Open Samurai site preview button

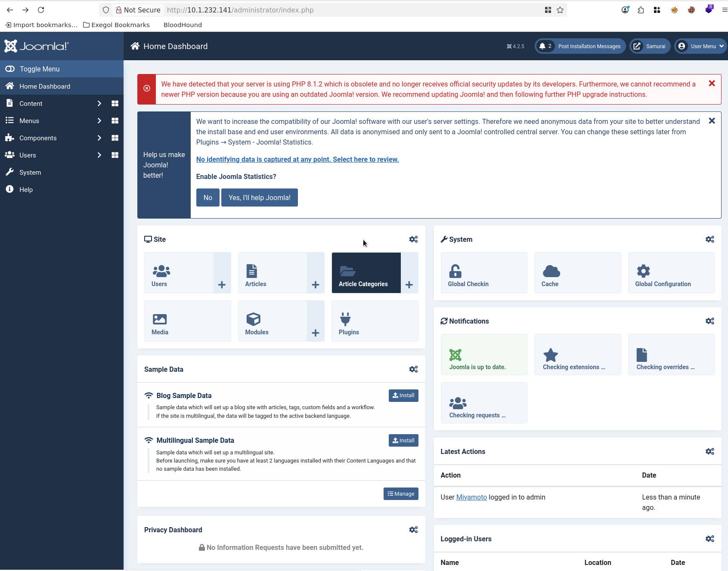(650, 46)
